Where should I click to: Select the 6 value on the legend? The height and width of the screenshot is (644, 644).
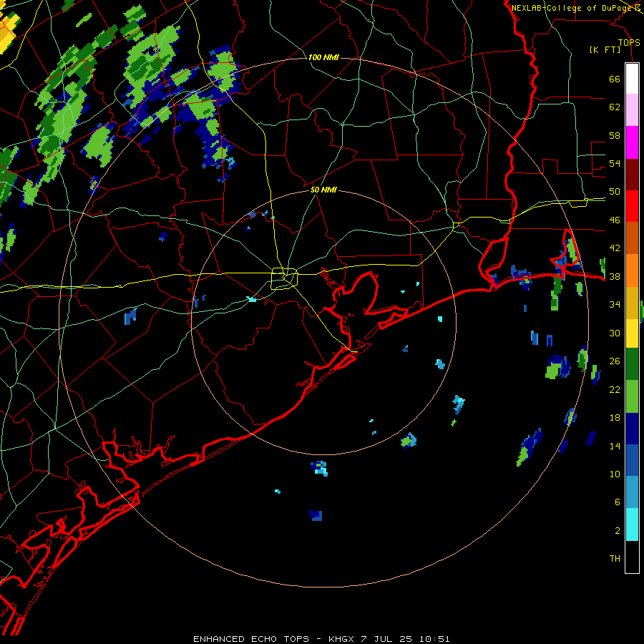coord(618,502)
